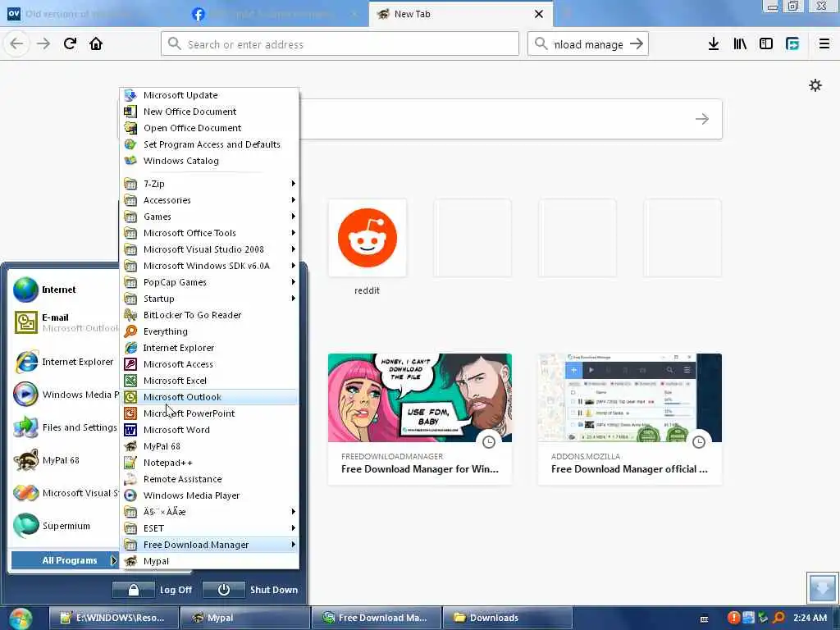Expand the 7-Zip submenu
This screenshot has width=840, height=630.
click(x=209, y=184)
